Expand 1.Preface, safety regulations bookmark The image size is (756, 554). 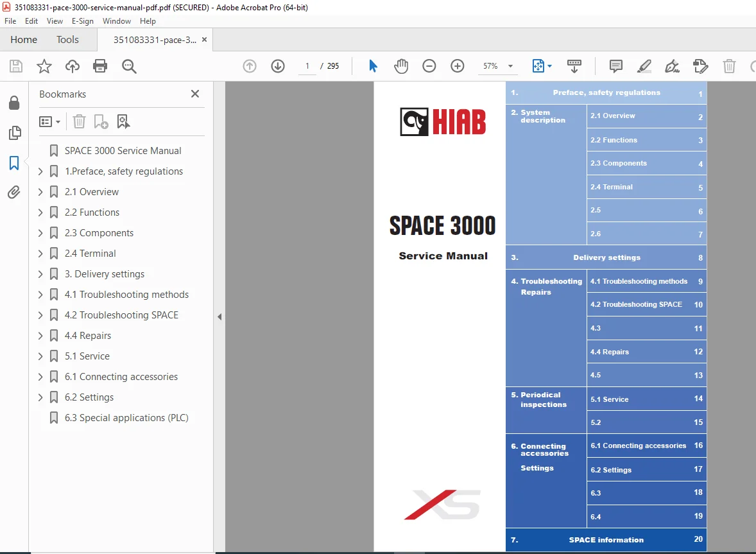point(40,171)
